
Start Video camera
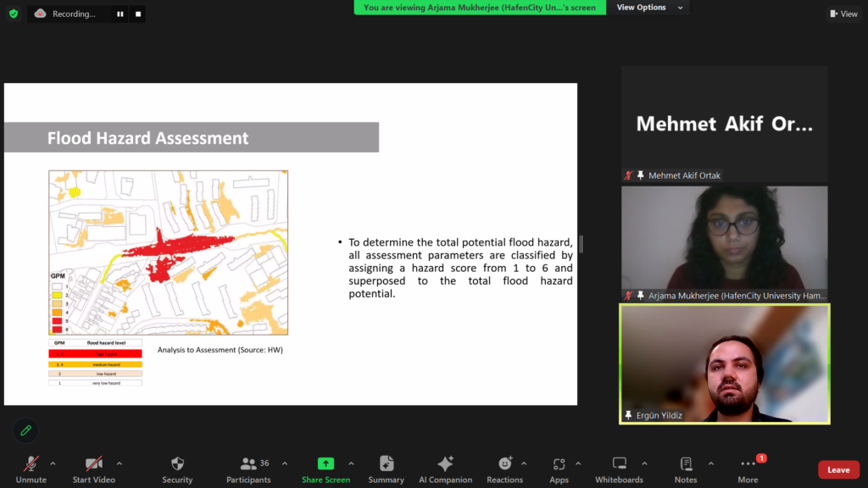pos(93,469)
